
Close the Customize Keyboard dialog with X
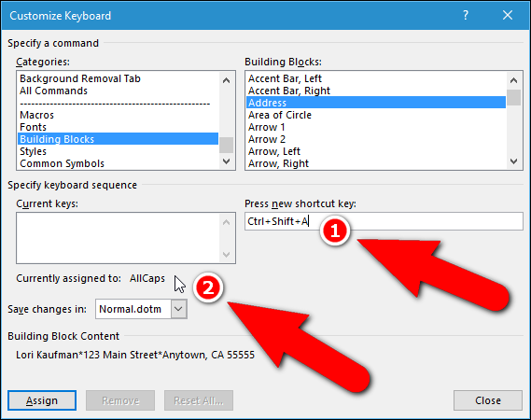pos(508,15)
